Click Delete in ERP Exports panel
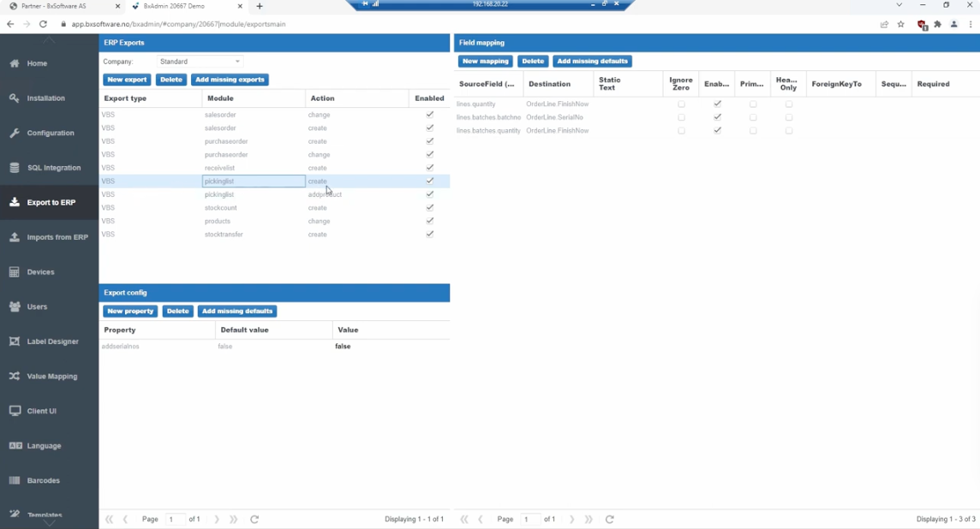Image resolution: width=980 pixels, height=529 pixels. click(x=170, y=80)
